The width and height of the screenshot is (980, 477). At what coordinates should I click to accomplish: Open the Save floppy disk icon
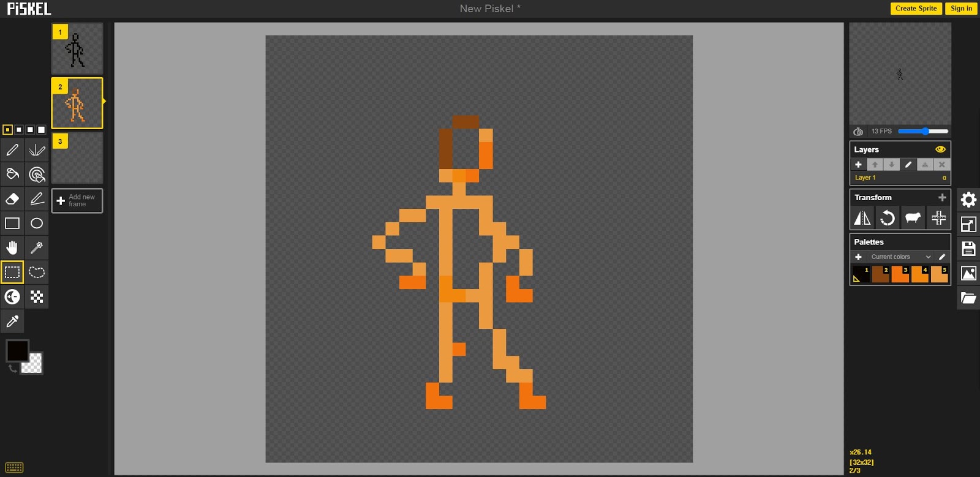968,249
